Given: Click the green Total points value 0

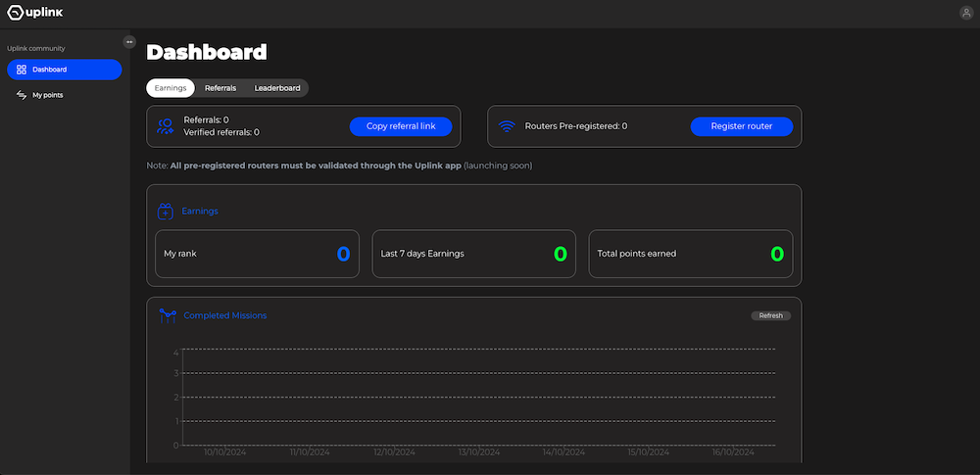Looking at the screenshot, I should 777,254.
